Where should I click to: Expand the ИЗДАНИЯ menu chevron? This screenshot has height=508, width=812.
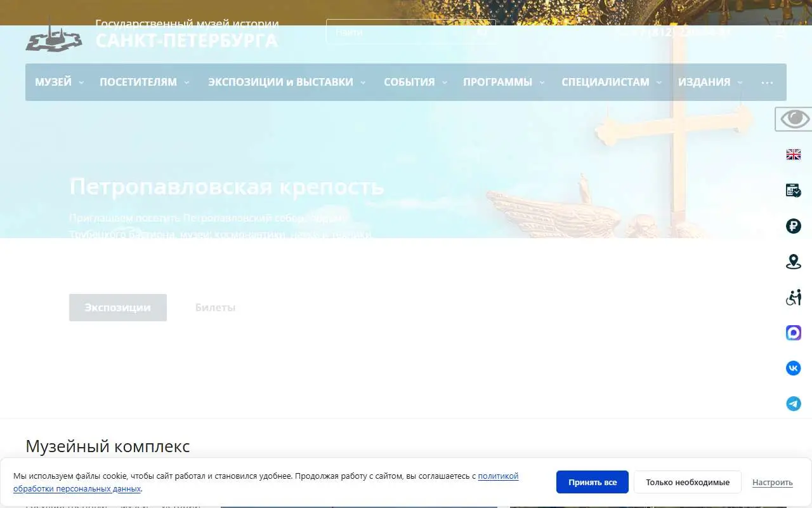pyautogui.click(x=740, y=83)
